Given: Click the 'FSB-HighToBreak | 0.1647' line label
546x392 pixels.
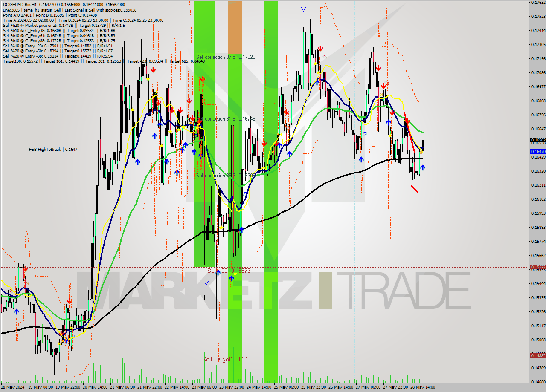Looking at the screenshot, I should click(53, 150).
